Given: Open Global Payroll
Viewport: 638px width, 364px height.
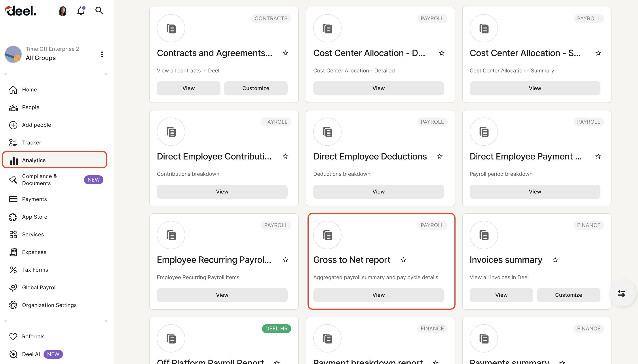Looking at the screenshot, I should pyautogui.click(x=39, y=287).
